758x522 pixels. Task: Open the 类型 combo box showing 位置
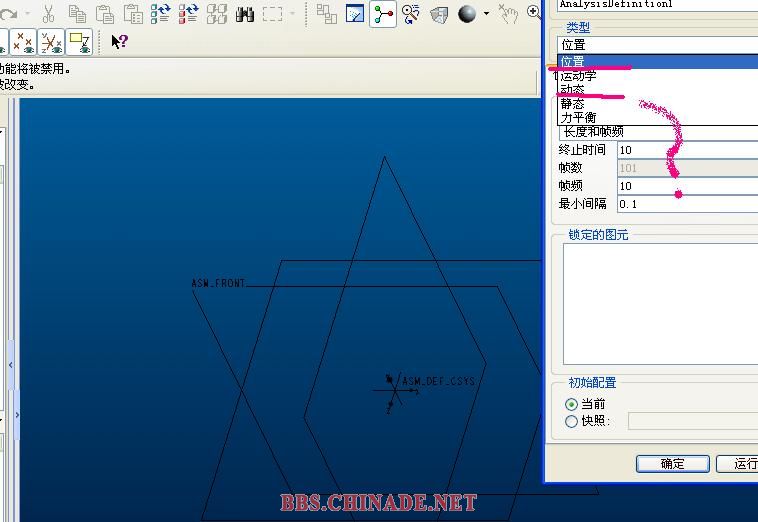(x=657, y=45)
